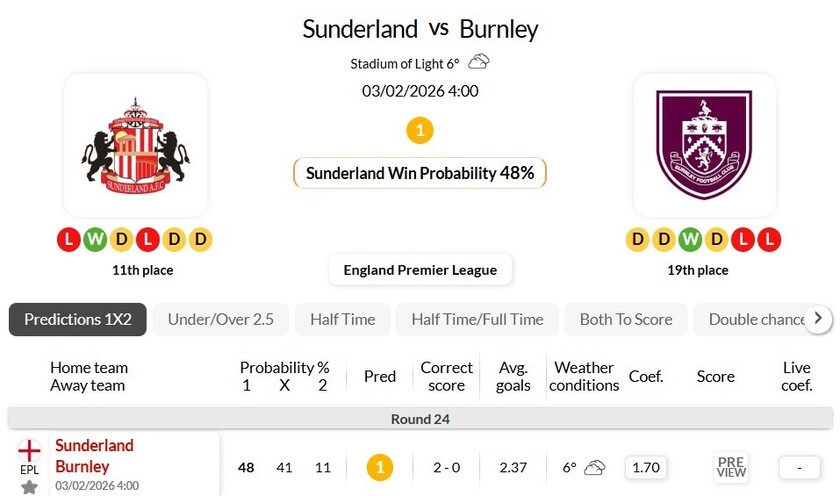This screenshot has height=496, width=840.
Task: Select the Both To Score tab
Action: [x=626, y=320]
